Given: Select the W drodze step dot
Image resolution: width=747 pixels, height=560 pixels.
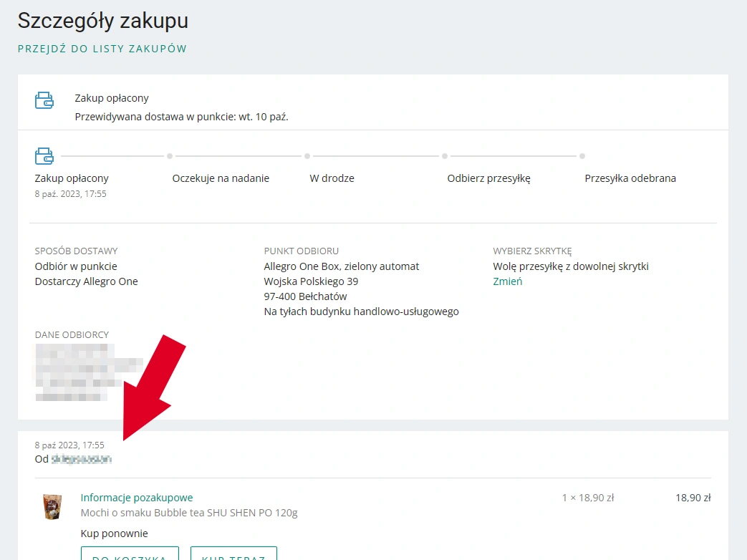Looking at the screenshot, I should click(x=307, y=156).
